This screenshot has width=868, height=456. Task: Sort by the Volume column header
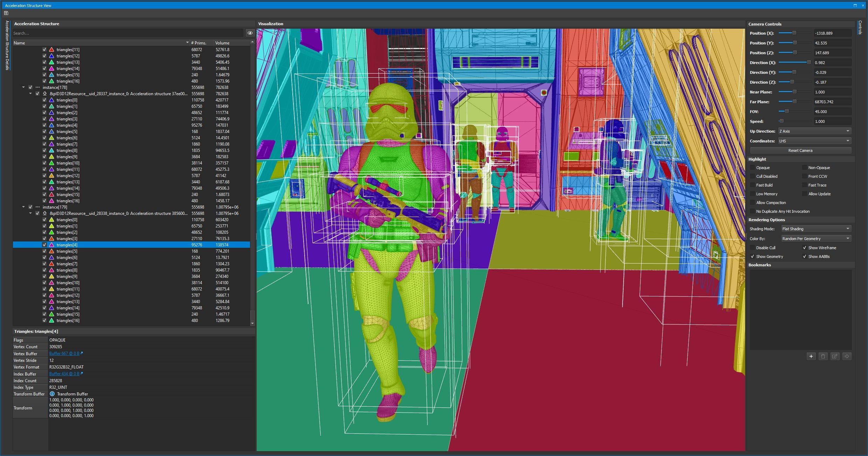tap(232, 43)
